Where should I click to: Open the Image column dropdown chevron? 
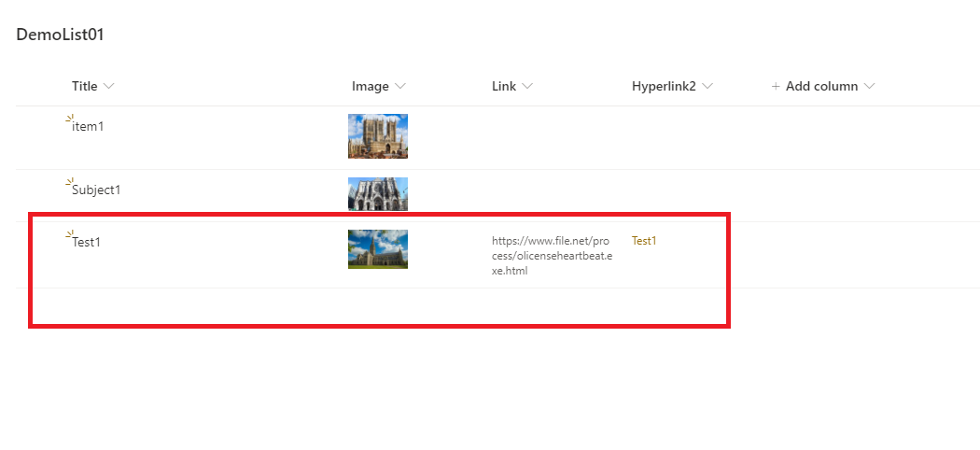click(x=400, y=86)
